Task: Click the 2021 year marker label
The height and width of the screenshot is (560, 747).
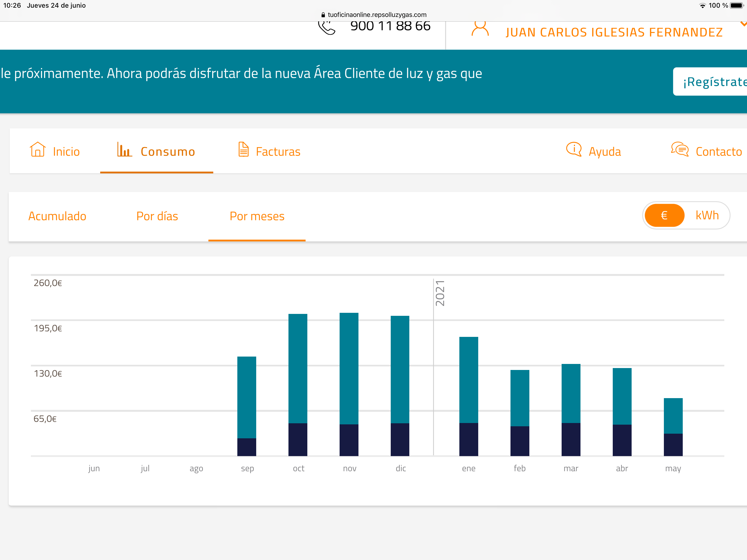Action: tap(440, 293)
